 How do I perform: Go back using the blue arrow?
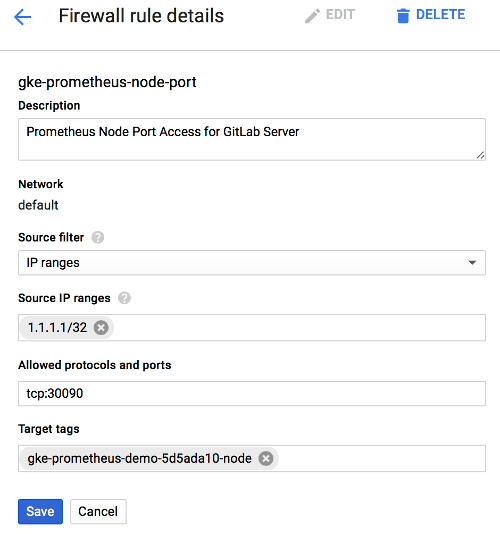(x=22, y=17)
